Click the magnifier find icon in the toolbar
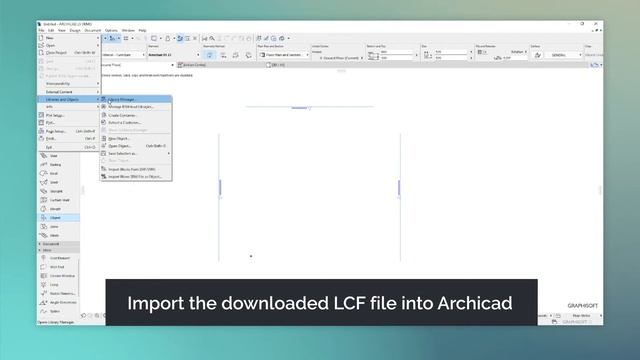This screenshot has height=360, width=640. [212, 38]
